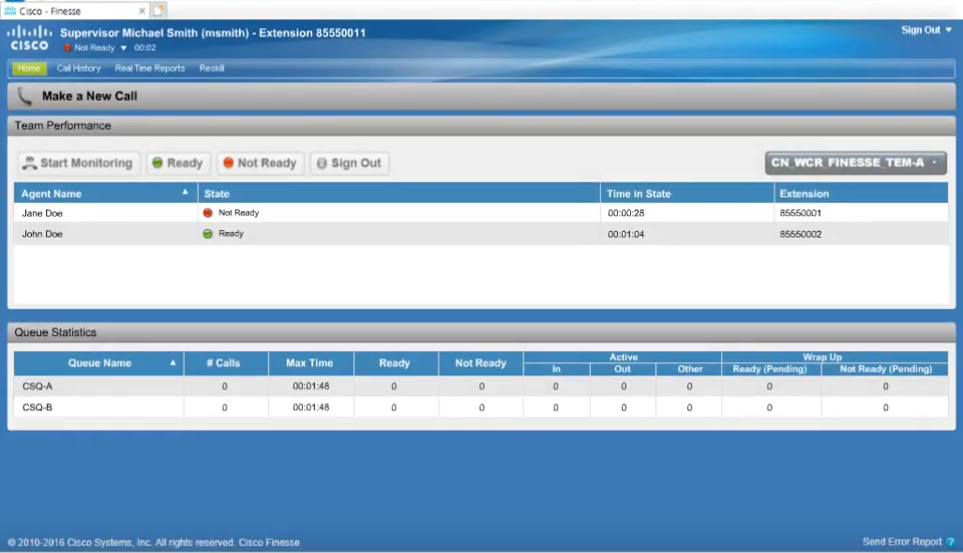The image size is (963, 553).
Task: Click the supervisor state timer 00:02
Action: pyautogui.click(x=145, y=48)
